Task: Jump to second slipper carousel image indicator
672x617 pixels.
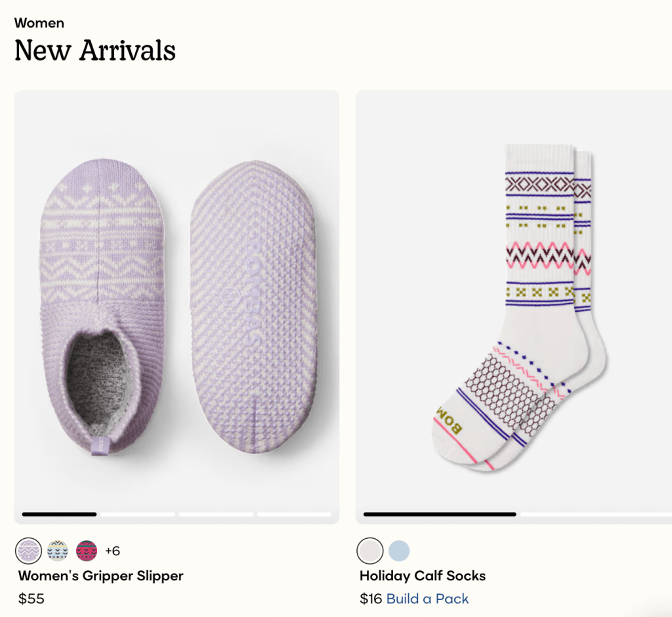Action: [x=138, y=514]
